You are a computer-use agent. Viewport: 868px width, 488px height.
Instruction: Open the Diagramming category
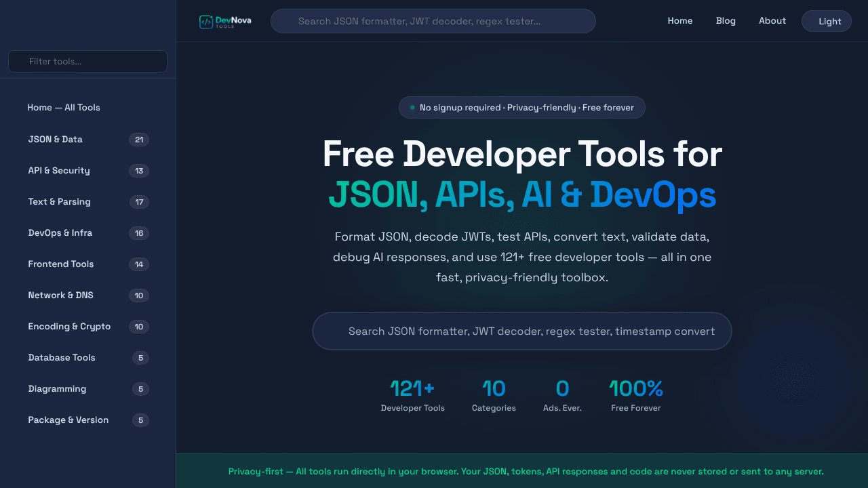pos(88,389)
